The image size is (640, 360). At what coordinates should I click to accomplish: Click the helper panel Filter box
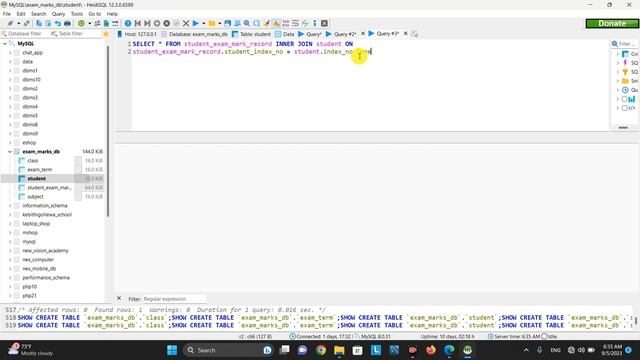click(627, 44)
